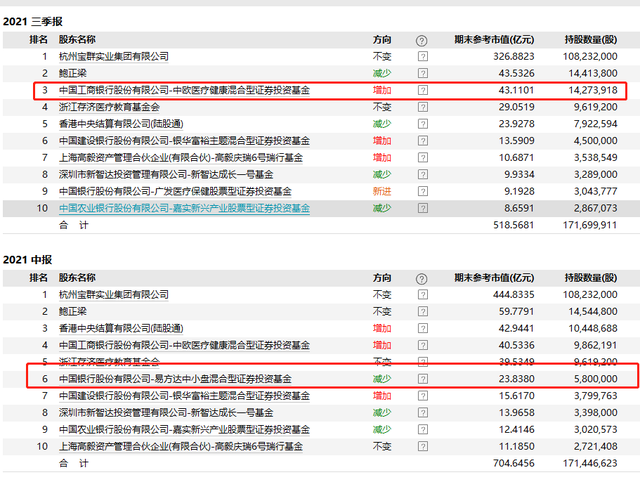Click 股东名称 column header in 中报 table

click(x=77, y=278)
